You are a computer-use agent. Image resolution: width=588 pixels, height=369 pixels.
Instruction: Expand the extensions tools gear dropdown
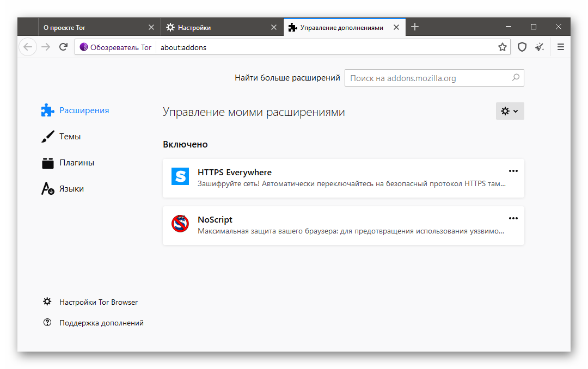[510, 111]
